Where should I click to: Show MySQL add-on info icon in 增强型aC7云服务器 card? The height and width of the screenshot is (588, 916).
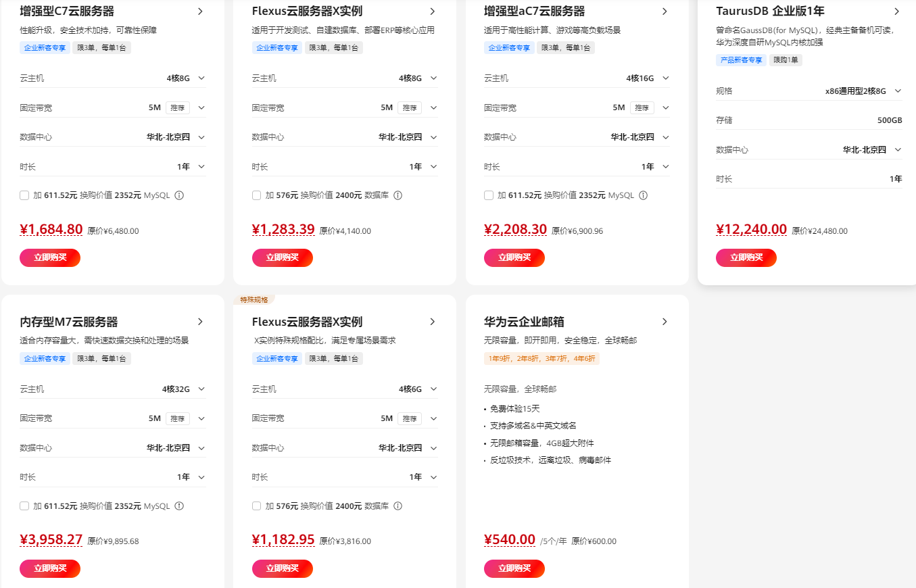point(643,195)
